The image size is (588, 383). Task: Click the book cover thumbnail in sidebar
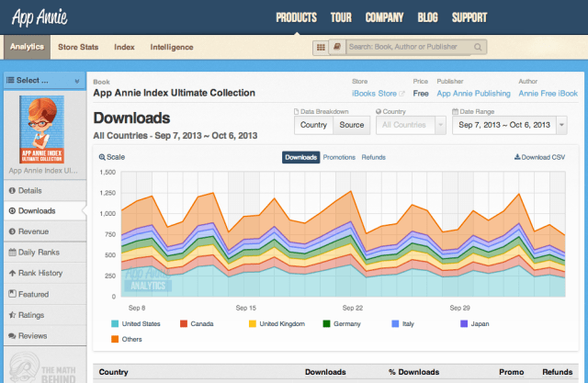pos(42,130)
